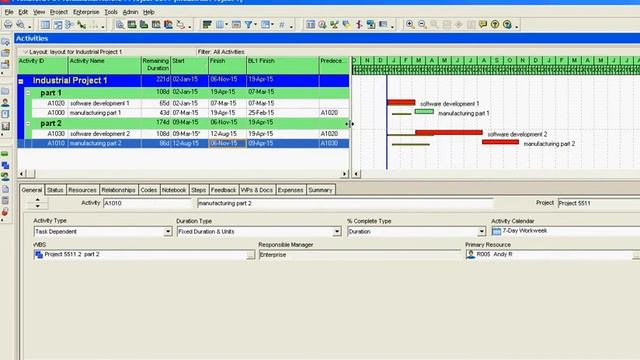Image resolution: width=640 pixels, height=360 pixels.
Task: Click next activity down arrow stepper
Action: (x=38, y=206)
